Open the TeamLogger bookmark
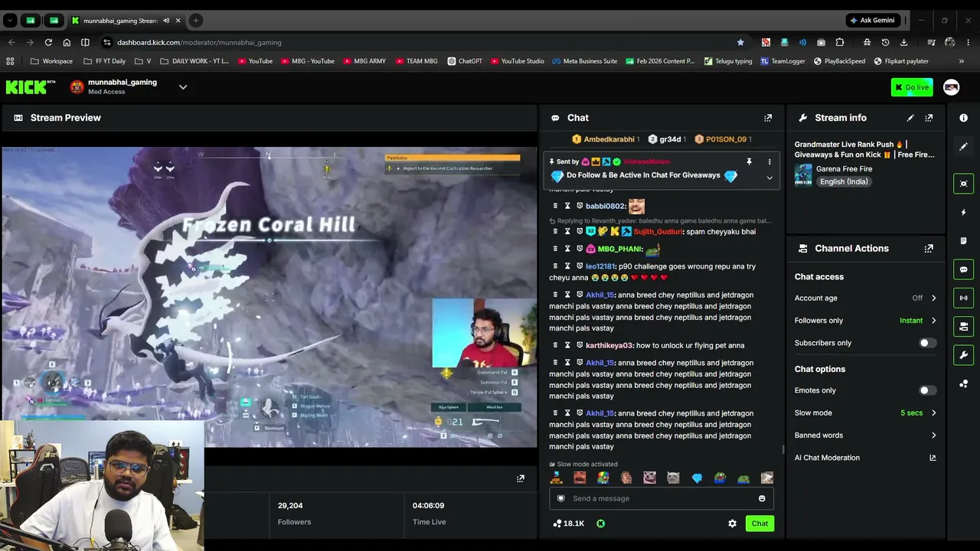 [782, 61]
